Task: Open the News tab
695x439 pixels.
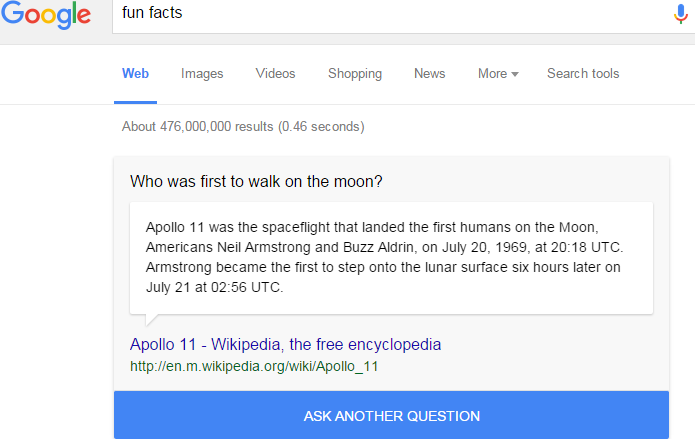Action: point(429,73)
